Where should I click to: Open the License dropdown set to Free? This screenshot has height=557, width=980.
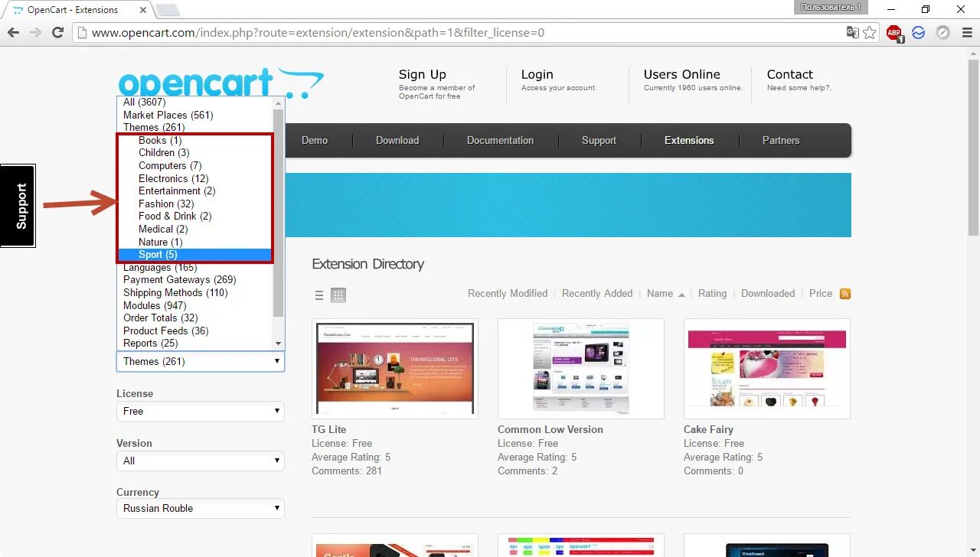pyautogui.click(x=201, y=411)
